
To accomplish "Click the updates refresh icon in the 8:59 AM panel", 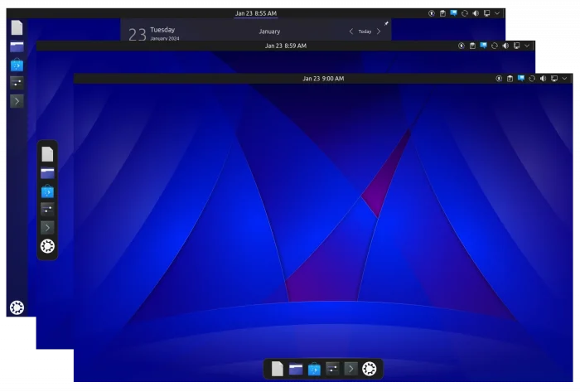I will coord(495,46).
